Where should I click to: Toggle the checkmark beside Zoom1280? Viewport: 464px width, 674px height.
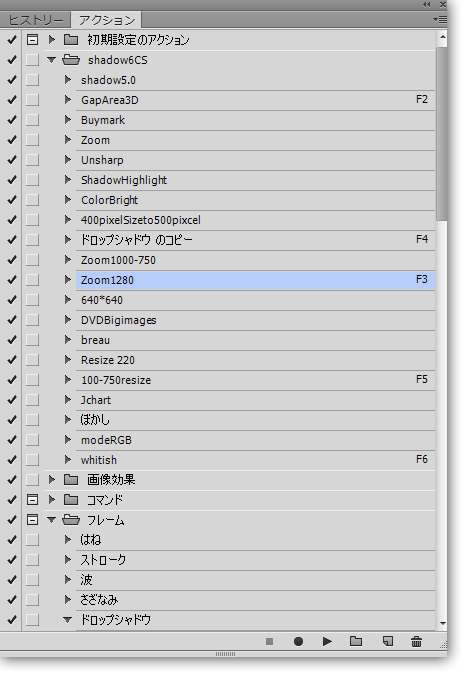tap(12, 280)
